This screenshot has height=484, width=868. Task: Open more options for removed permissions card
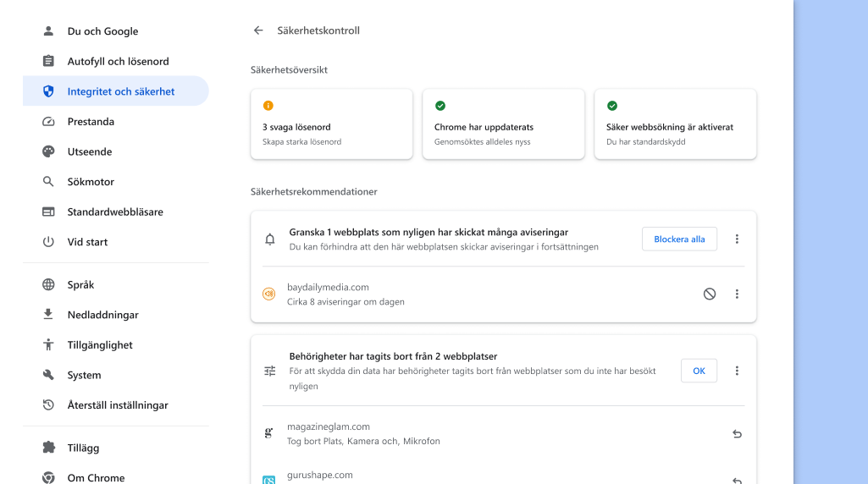click(x=737, y=371)
